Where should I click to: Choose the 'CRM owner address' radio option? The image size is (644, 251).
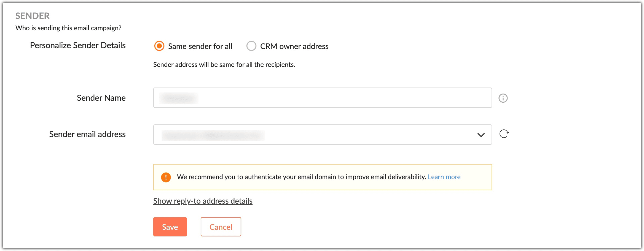[x=251, y=46]
